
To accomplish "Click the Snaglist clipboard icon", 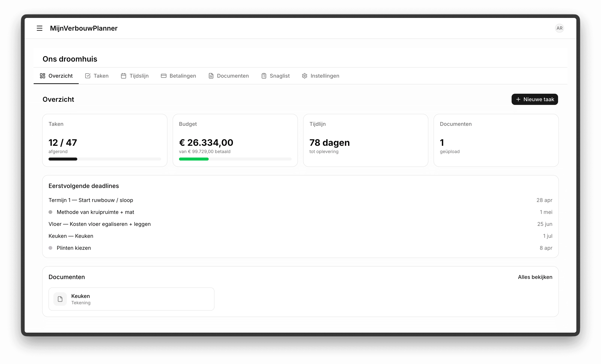I will [264, 76].
